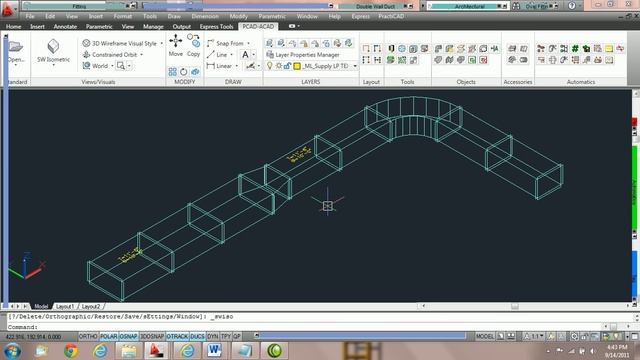Click the Text (A) tool icon
The height and width of the screenshot is (360, 640).
pos(245,54)
